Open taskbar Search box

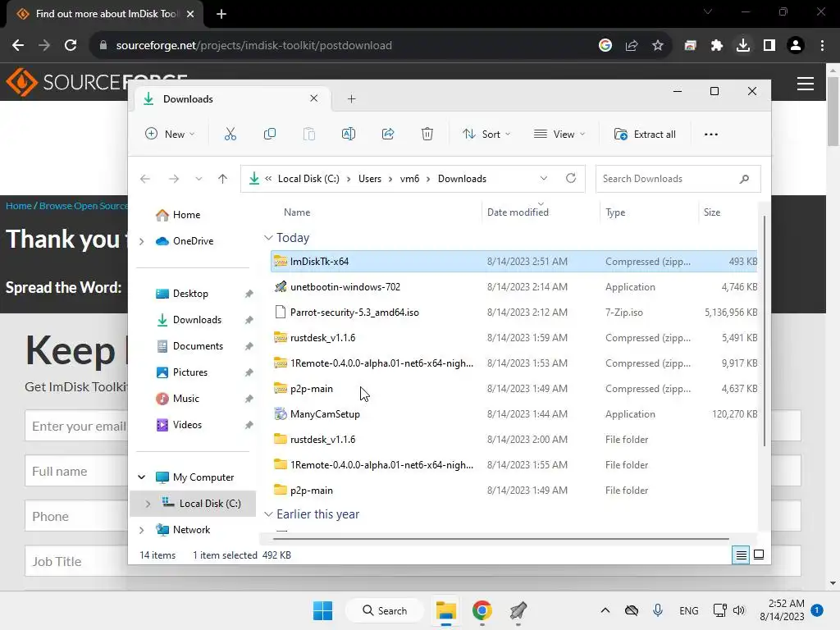tap(385, 610)
